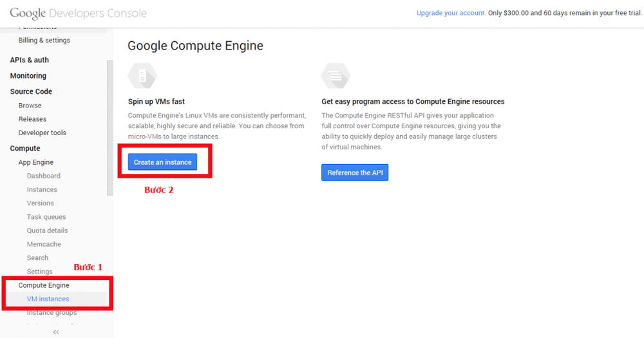
Task: Open Instance groups in sidebar
Action: tap(52, 312)
